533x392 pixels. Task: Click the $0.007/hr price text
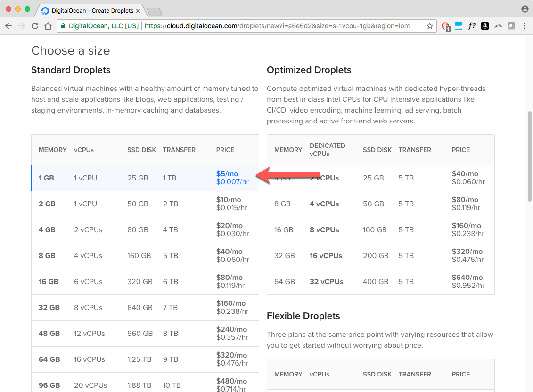232,182
